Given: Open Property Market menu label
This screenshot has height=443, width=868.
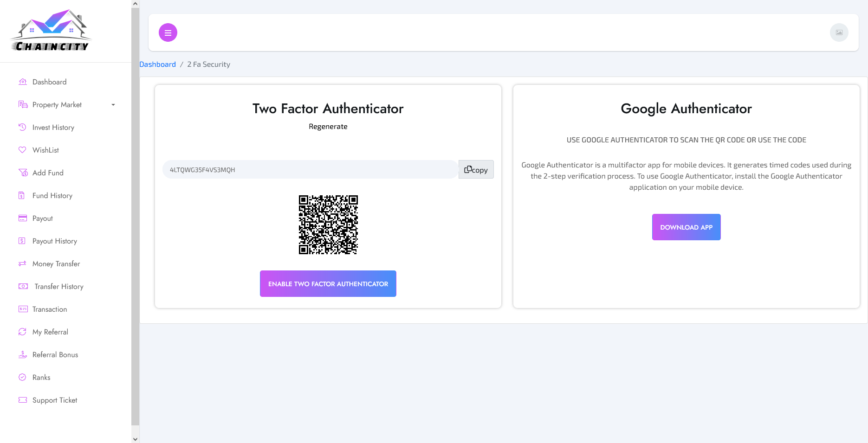Looking at the screenshot, I should [57, 105].
